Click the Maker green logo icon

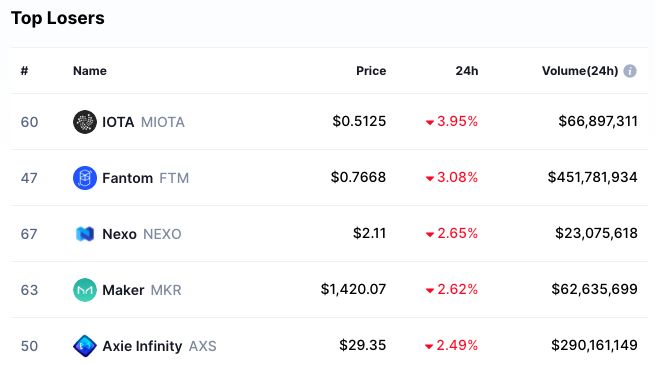(x=85, y=290)
